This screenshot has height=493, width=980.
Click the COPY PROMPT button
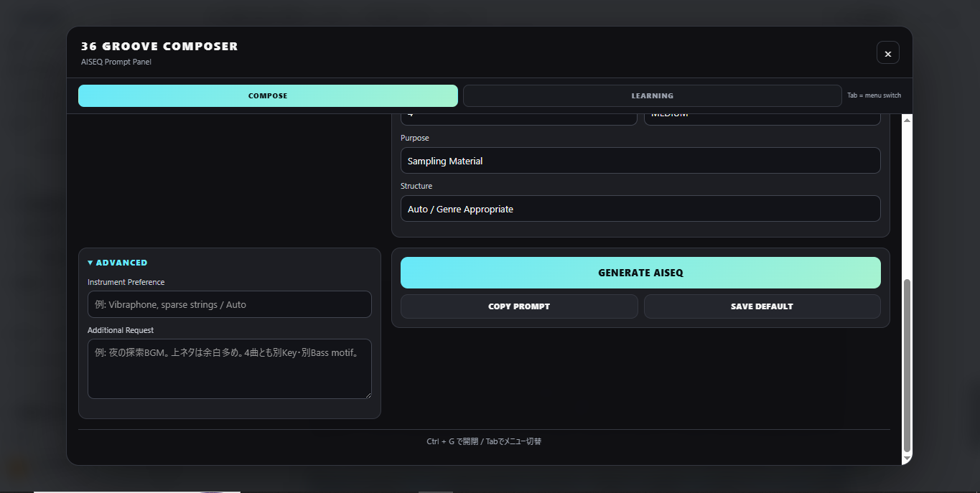point(519,306)
